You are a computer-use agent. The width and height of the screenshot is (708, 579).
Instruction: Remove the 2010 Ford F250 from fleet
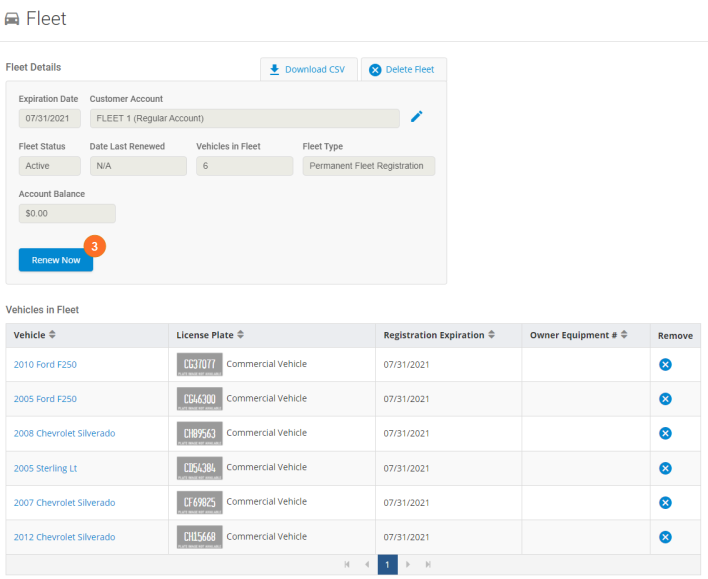click(665, 364)
